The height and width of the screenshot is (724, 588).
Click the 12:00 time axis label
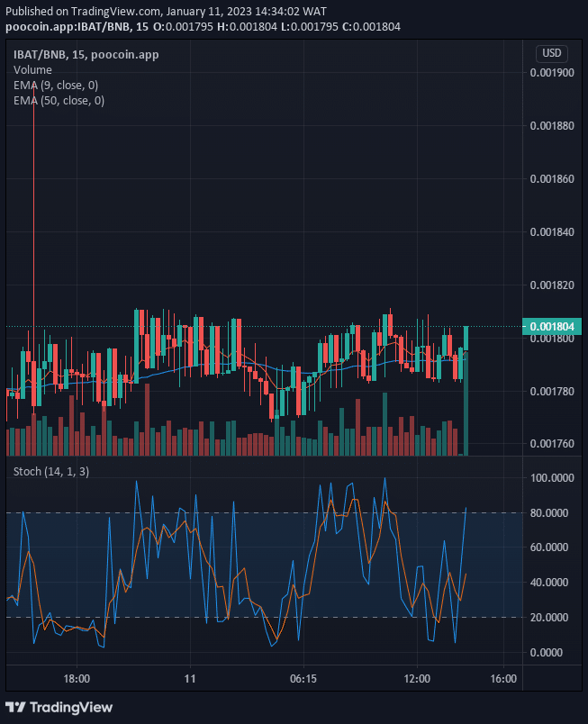pos(417,679)
